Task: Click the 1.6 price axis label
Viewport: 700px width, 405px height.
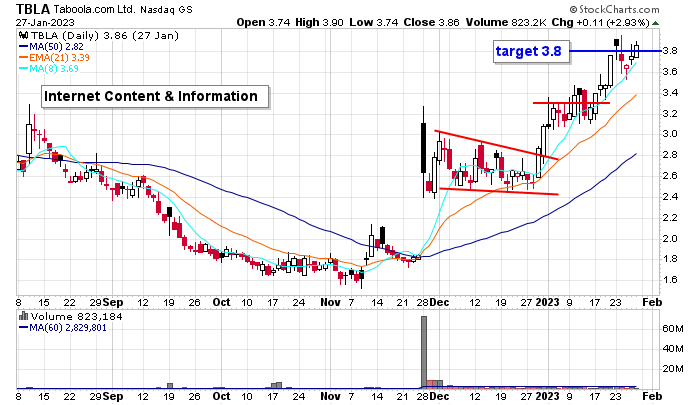Action: [x=670, y=280]
